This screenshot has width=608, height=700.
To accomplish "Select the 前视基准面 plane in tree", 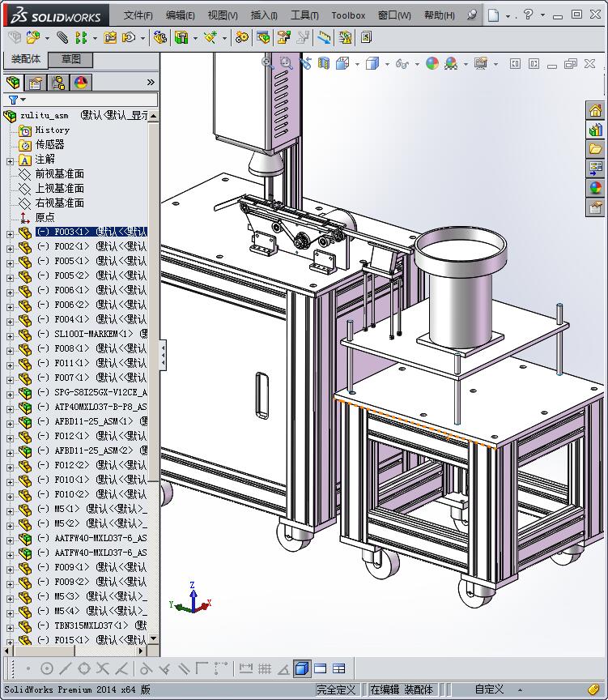I will [59, 173].
